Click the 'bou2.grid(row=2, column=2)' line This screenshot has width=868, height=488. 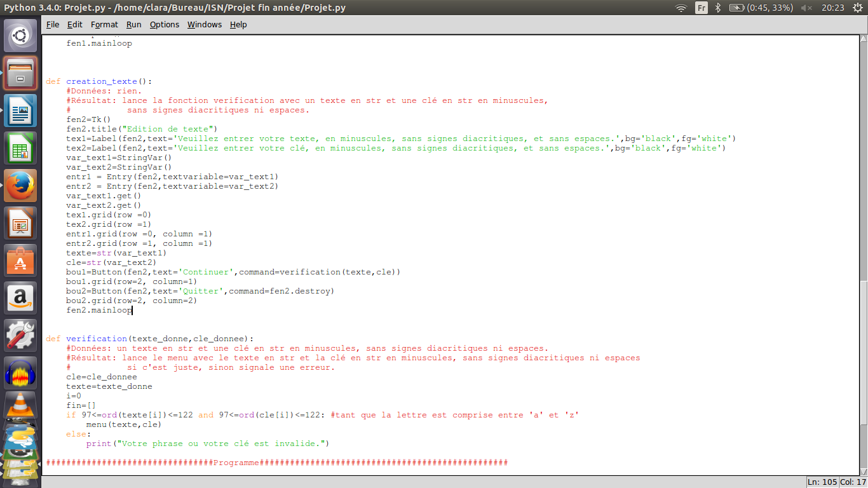pyautogui.click(x=132, y=301)
